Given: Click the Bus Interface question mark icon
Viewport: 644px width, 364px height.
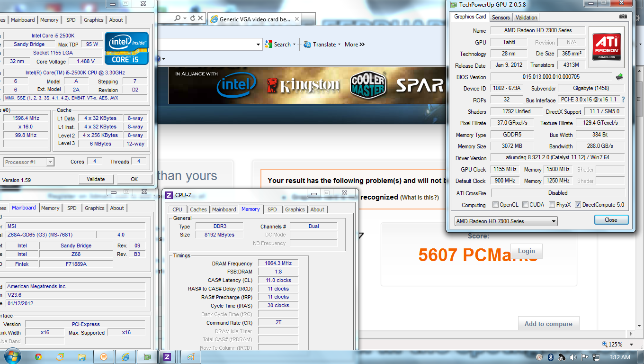Looking at the screenshot, I should (623, 100).
